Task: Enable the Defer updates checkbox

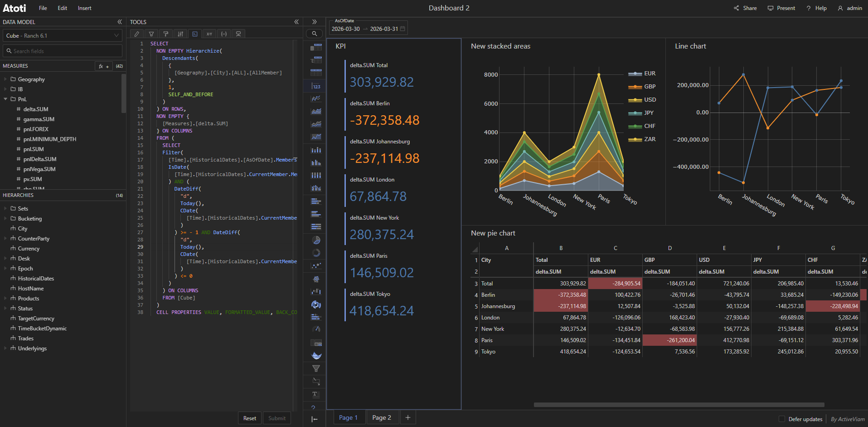Action: tap(781, 419)
